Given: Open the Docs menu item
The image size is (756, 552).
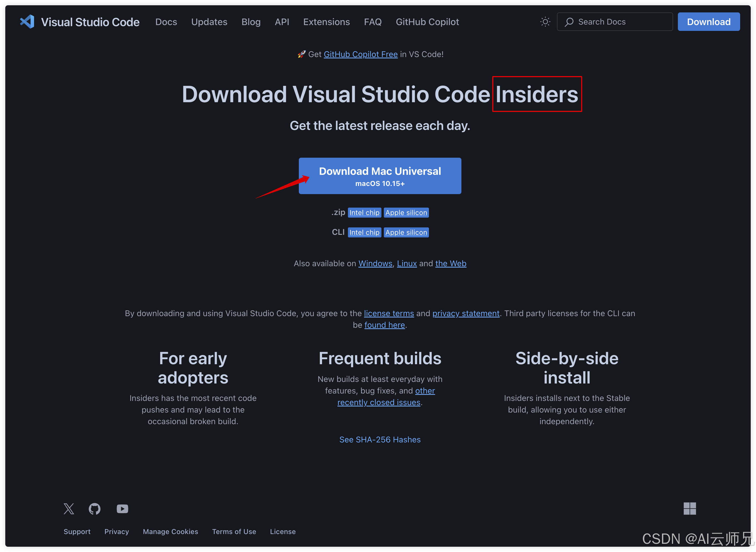Looking at the screenshot, I should click(166, 22).
